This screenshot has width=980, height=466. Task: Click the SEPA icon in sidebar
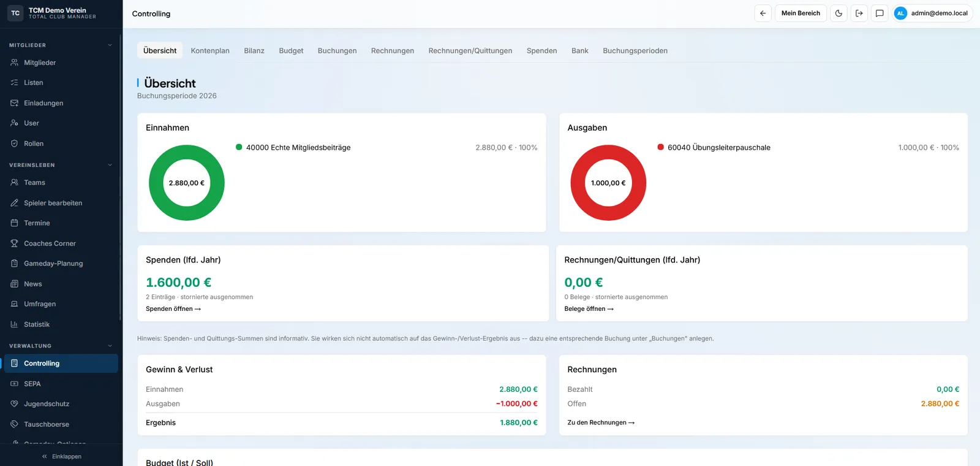pos(14,384)
